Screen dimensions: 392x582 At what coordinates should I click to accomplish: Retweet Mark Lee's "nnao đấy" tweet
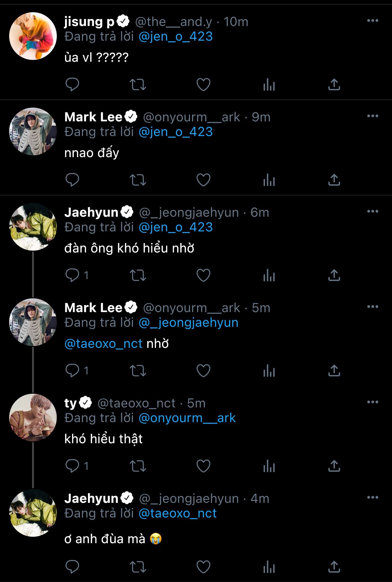coord(138,180)
